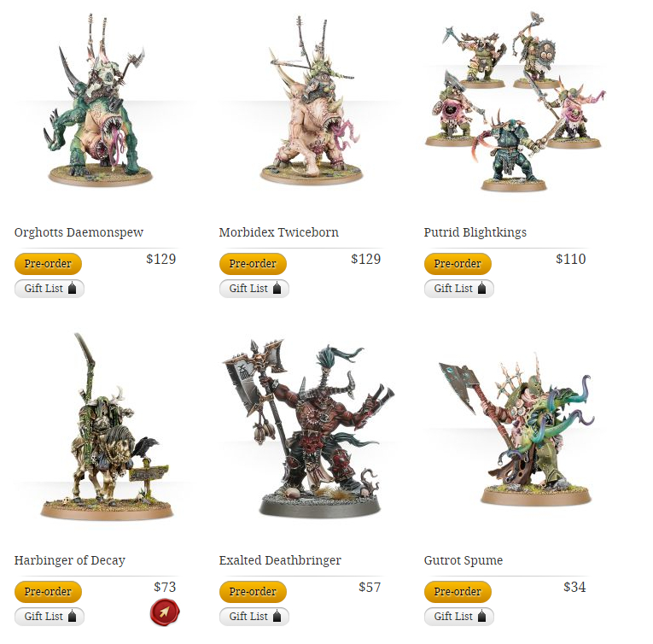View the Putrid Blightkings miniatures image
Image resolution: width=653 pixels, height=644 pixels.
(515, 102)
